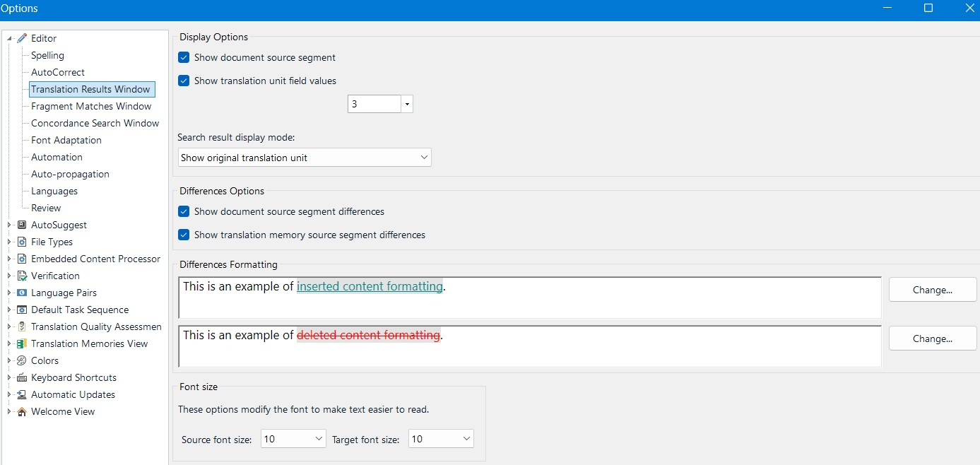The width and height of the screenshot is (980, 465).
Task: Click the Colors palette icon
Action: click(x=22, y=360)
